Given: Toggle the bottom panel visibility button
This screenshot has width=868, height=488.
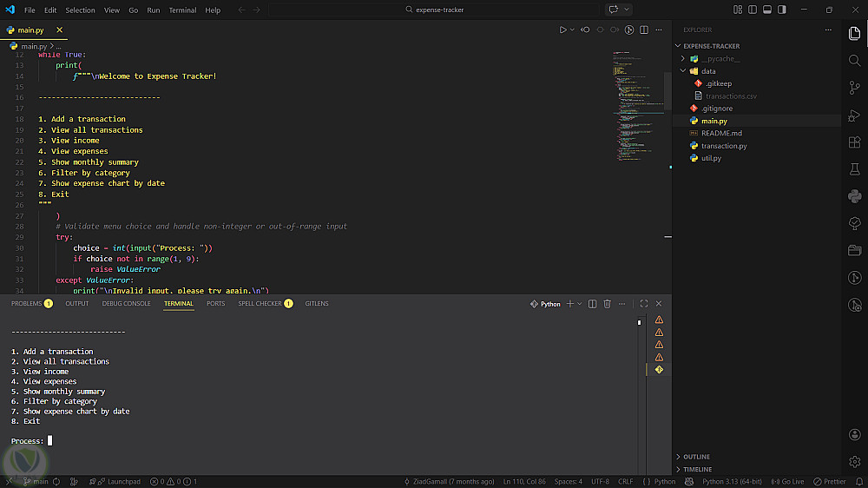Looking at the screenshot, I should pyautogui.click(x=767, y=10).
